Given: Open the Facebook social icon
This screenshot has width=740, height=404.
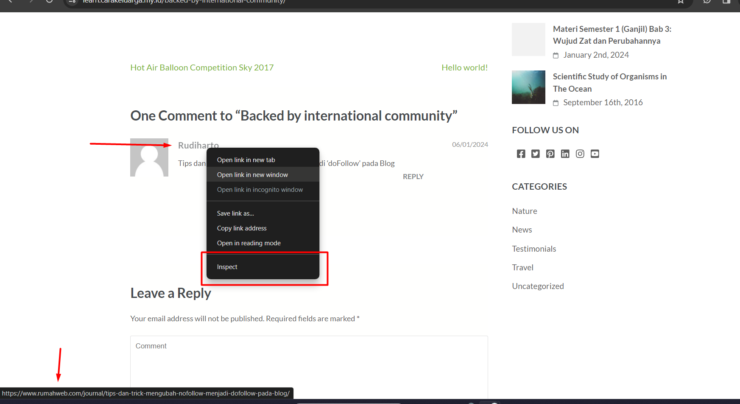Looking at the screenshot, I should tap(521, 154).
